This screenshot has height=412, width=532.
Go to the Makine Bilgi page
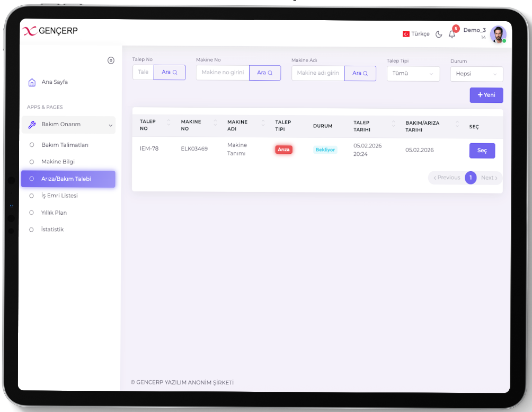[58, 162]
